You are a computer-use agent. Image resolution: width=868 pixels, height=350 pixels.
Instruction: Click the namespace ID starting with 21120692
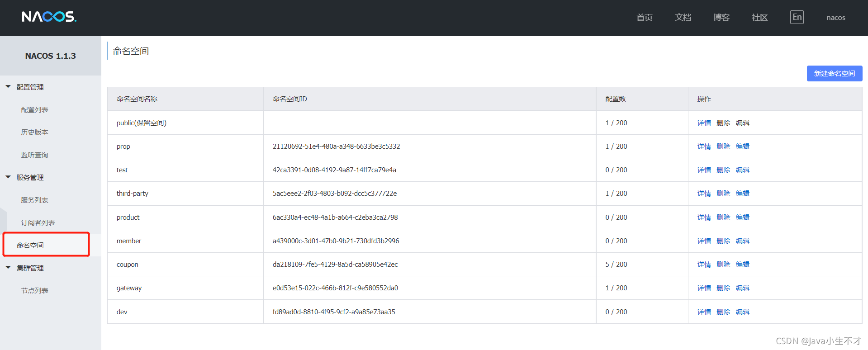click(x=336, y=146)
